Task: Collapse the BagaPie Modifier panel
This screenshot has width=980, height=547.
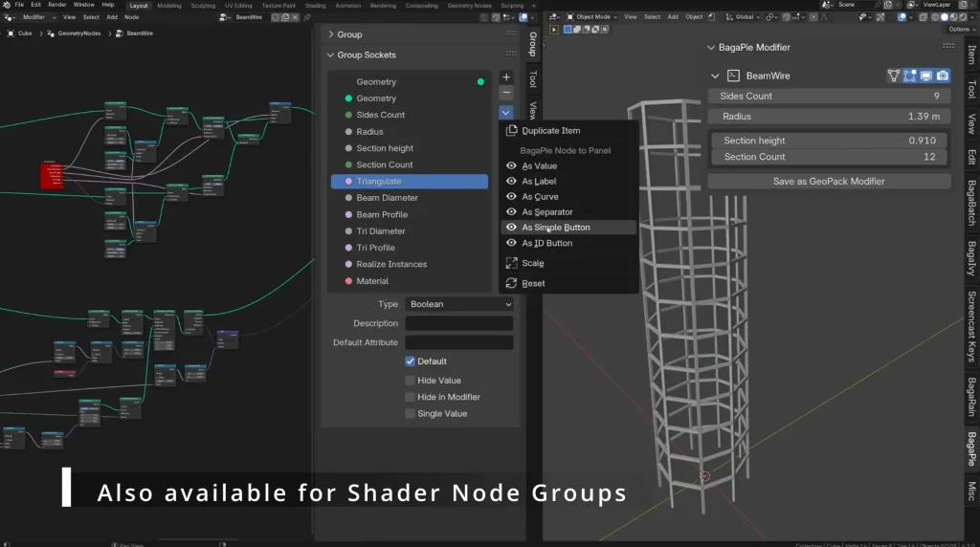Action: (x=711, y=48)
